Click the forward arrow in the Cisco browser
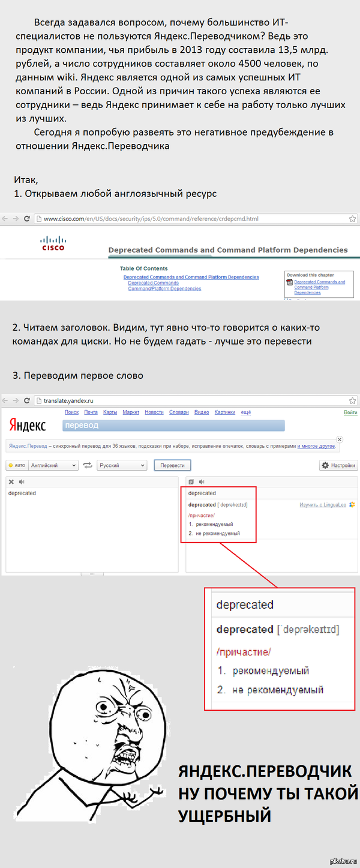The height and width of the screenshot is (868, 360). tap(16, 219)
